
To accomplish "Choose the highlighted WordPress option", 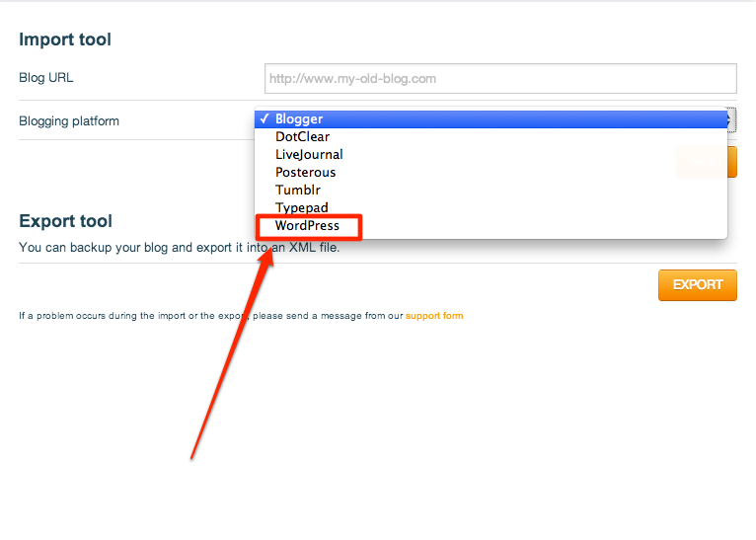I will (307, 226).
